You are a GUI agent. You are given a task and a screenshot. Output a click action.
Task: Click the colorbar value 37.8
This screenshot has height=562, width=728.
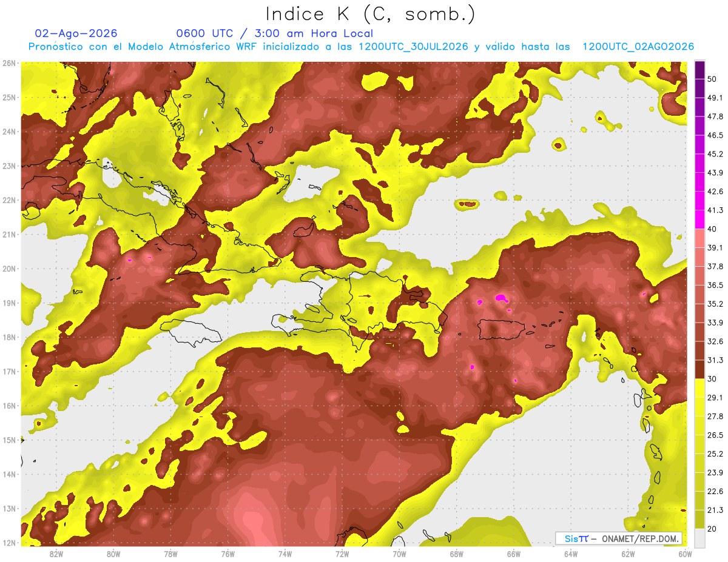point(715,266)
